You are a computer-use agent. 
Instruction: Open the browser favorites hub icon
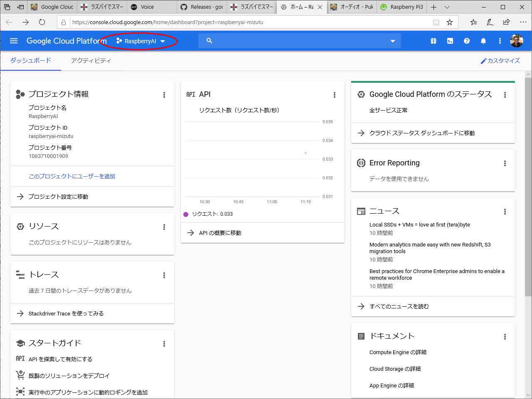click(x=473, y=22)
